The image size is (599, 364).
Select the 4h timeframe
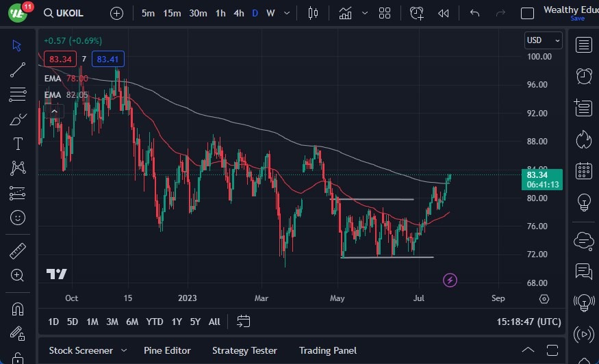(238, 13)
